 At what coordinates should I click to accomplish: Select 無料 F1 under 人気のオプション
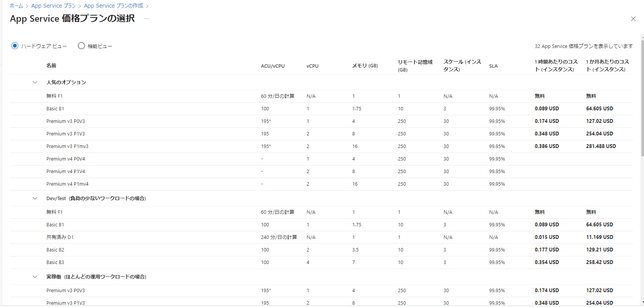pos(321,96)
